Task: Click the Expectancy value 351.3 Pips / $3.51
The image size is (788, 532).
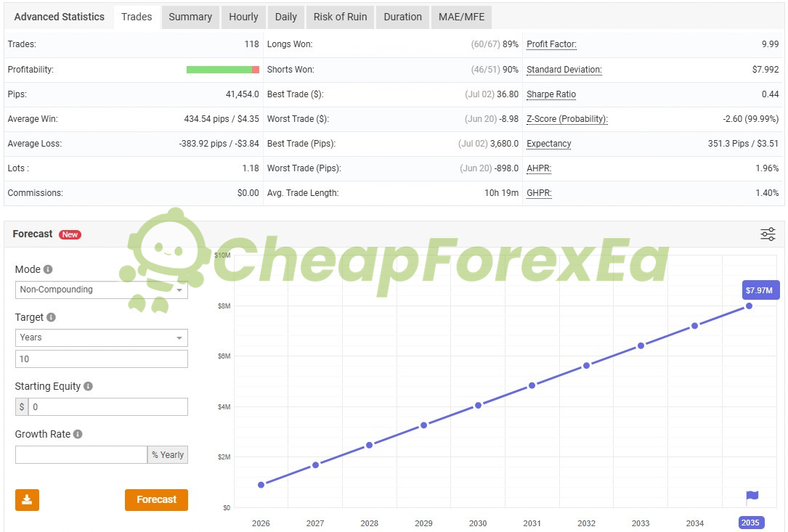Action: (x=743, y=144)
